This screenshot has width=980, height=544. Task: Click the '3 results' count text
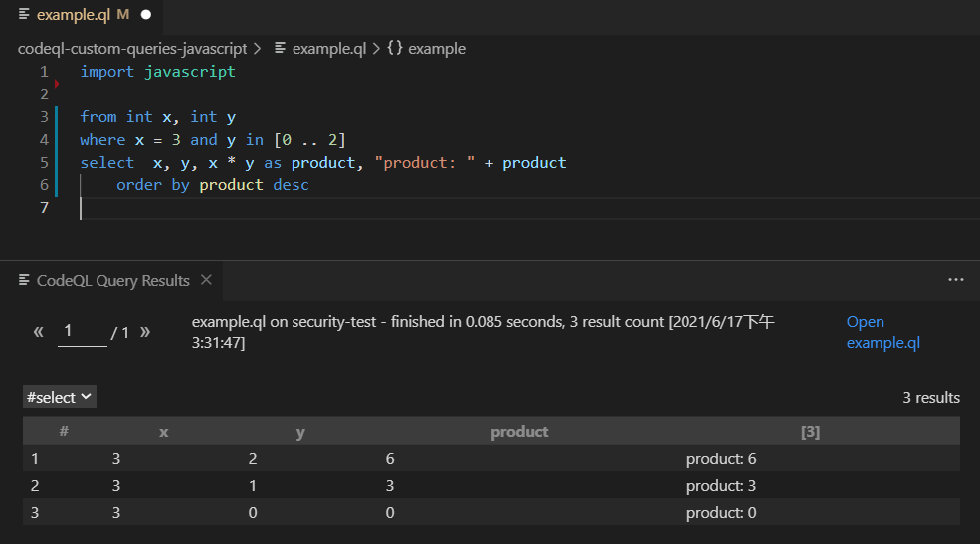click(930, 397)
